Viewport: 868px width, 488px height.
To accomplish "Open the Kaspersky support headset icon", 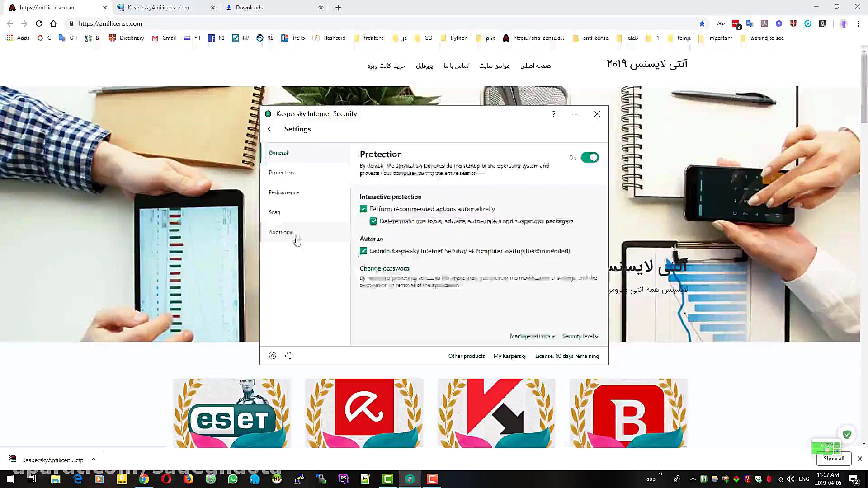I will 289,356.
